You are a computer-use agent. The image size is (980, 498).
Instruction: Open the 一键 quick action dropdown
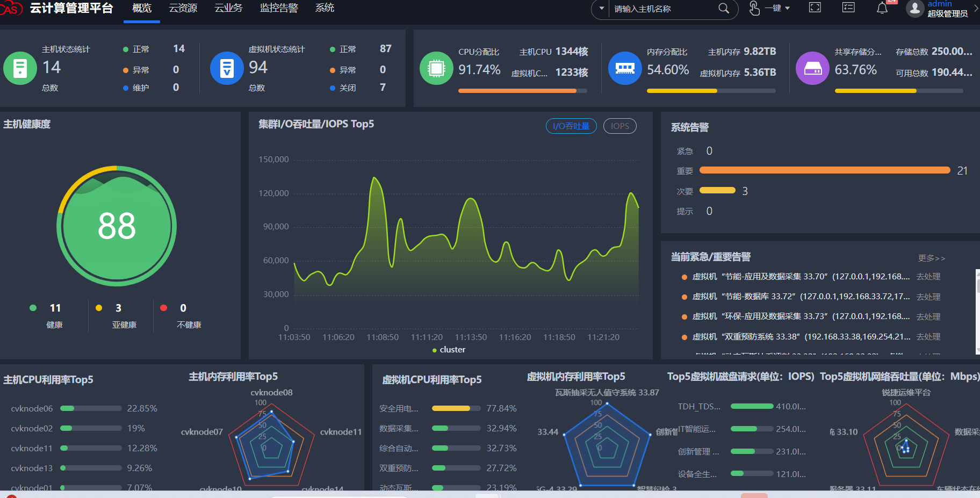coord(777,8)
